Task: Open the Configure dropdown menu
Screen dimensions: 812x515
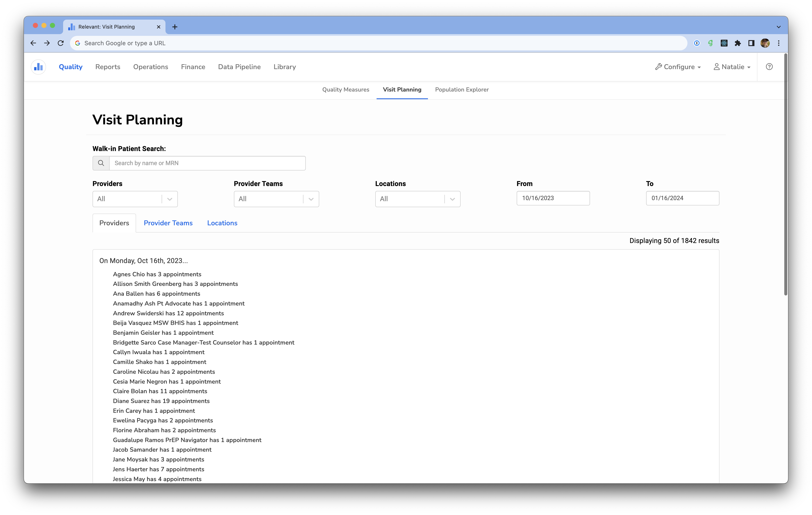Action: pos(678,67)
